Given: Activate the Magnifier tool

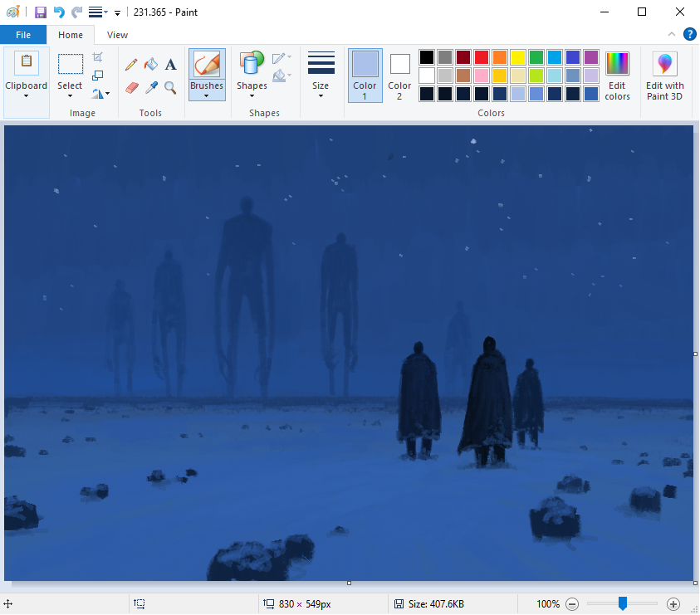Looking at the screenshot, I should click(x=169, y=87).
